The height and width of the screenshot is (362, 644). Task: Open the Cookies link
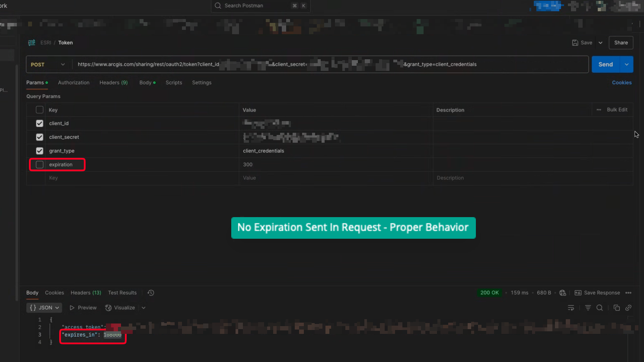point(622,83)
